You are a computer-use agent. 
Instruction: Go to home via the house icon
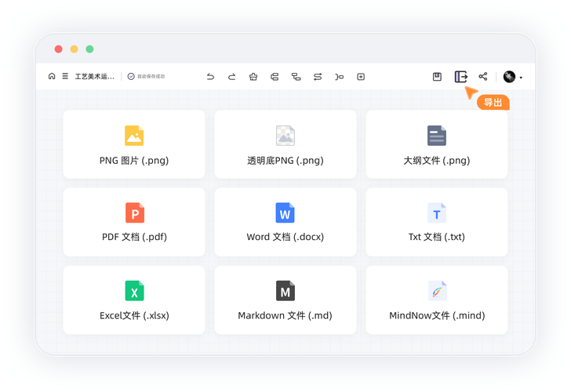[x=52, y=76]
